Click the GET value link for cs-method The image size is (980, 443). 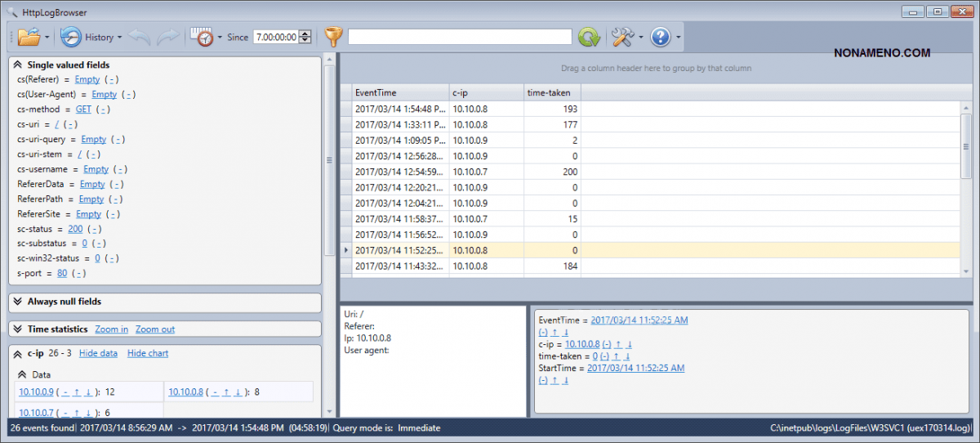[83, 110]
